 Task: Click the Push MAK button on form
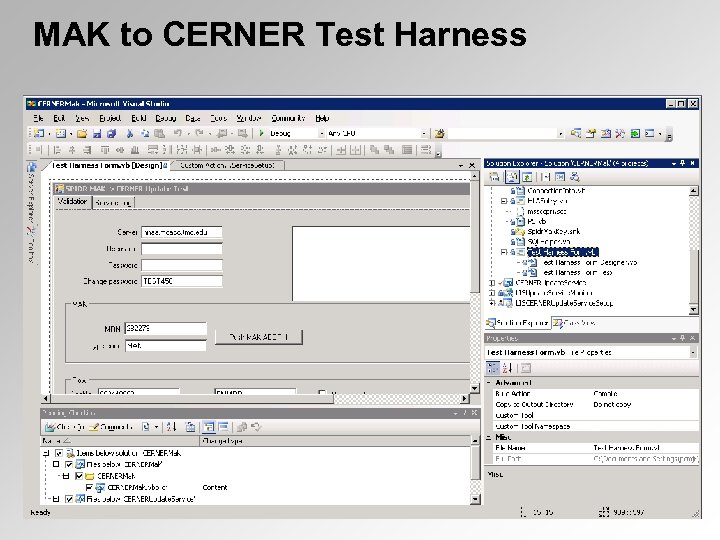tap(259, 337)
